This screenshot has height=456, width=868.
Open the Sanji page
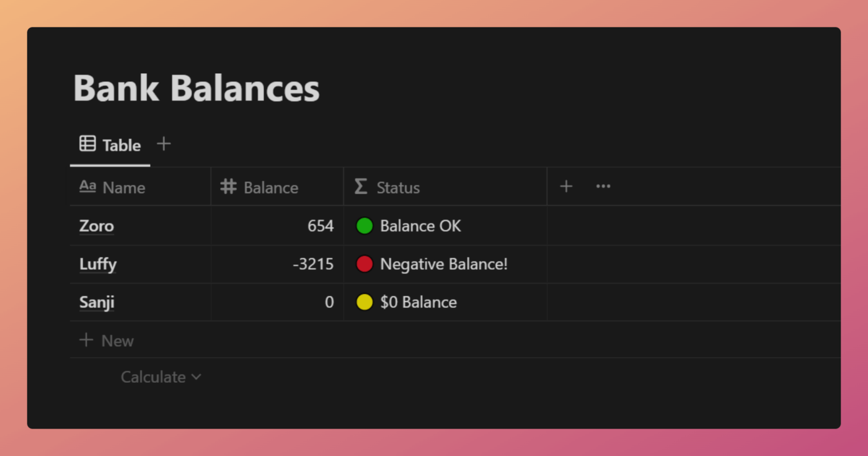tap(97, 302)
